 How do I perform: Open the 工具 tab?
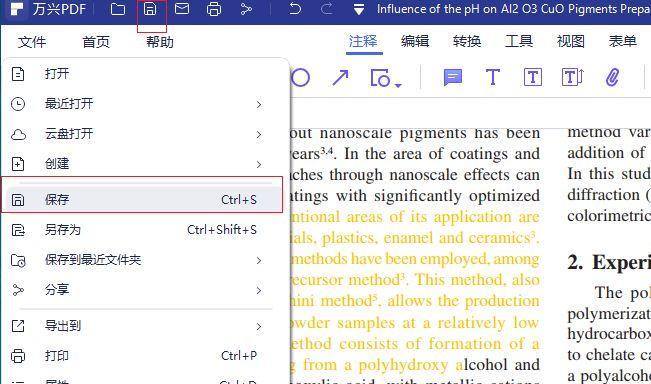click(x=519, y=41)
